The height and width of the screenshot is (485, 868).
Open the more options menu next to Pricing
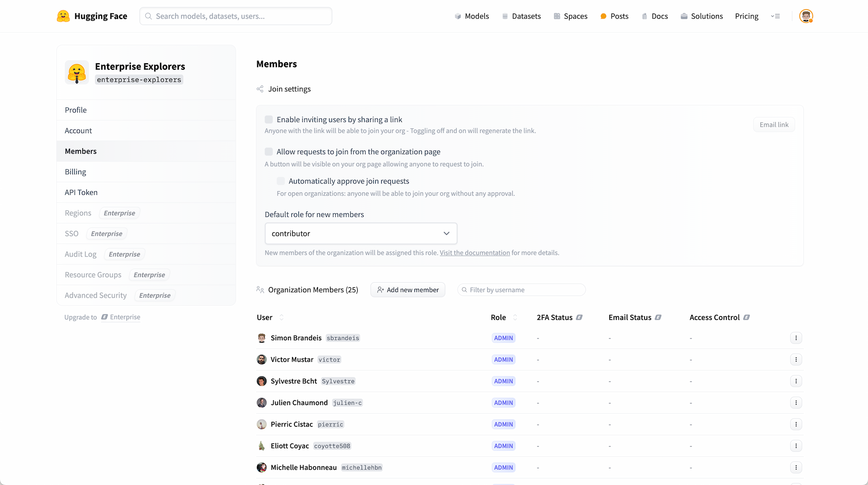pos(776,16)
